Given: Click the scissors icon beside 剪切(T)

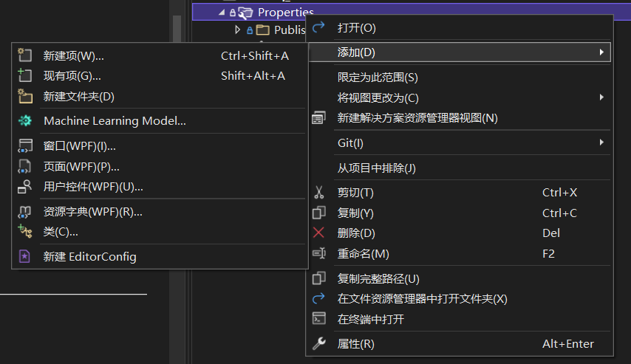Looking at the screenshot, I should (x=318, y=192).
